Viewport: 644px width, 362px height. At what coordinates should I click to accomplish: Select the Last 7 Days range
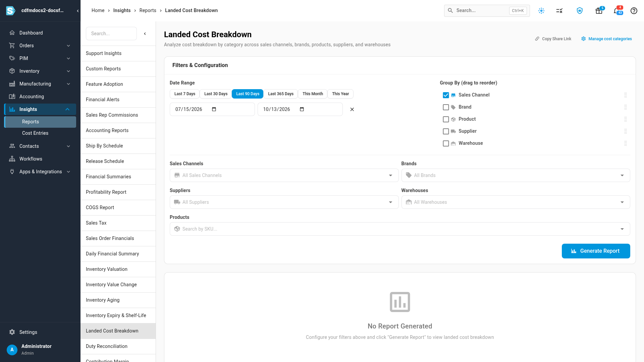(x=184, y=94)
